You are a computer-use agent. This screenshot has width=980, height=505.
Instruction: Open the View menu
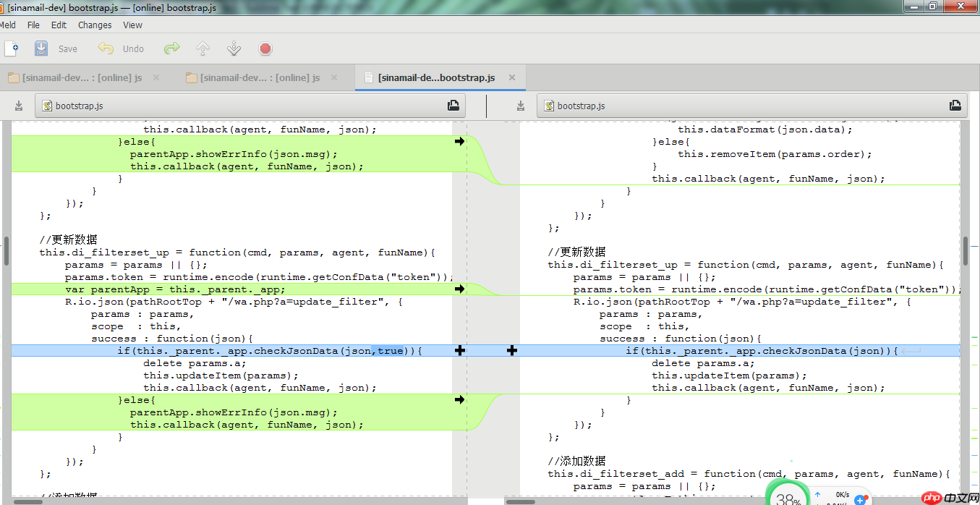point(132,25)
